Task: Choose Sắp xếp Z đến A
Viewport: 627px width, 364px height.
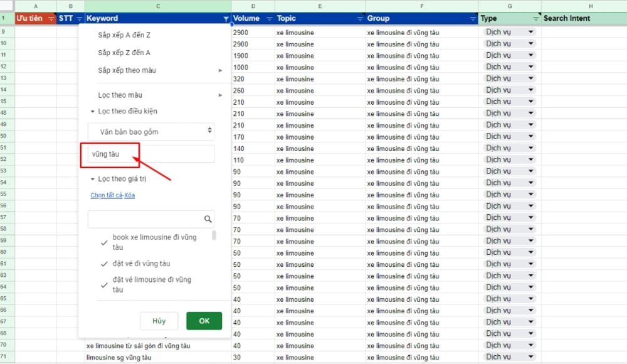Action: point(124,53)
